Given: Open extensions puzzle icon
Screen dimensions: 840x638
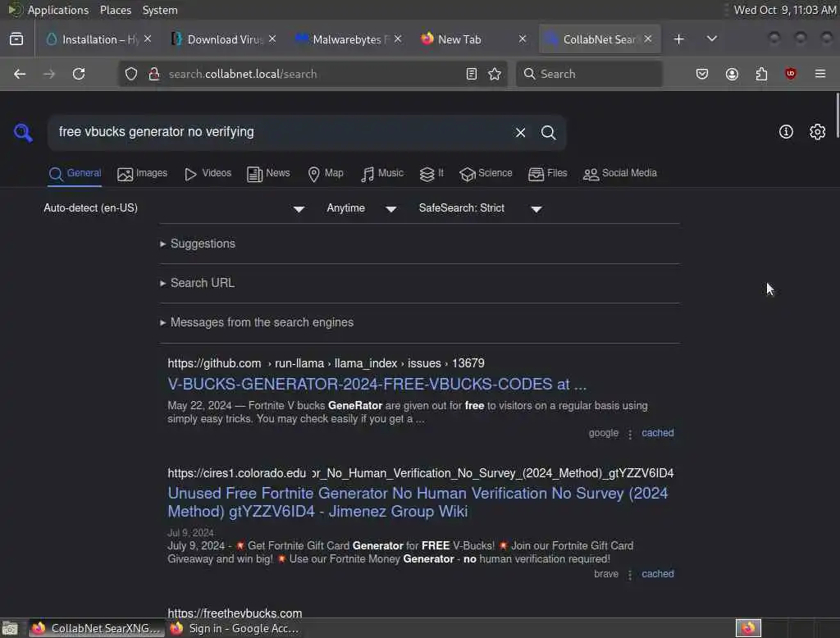Looking at the screenshot, I should pyautogui.click(x=761, y=74).
